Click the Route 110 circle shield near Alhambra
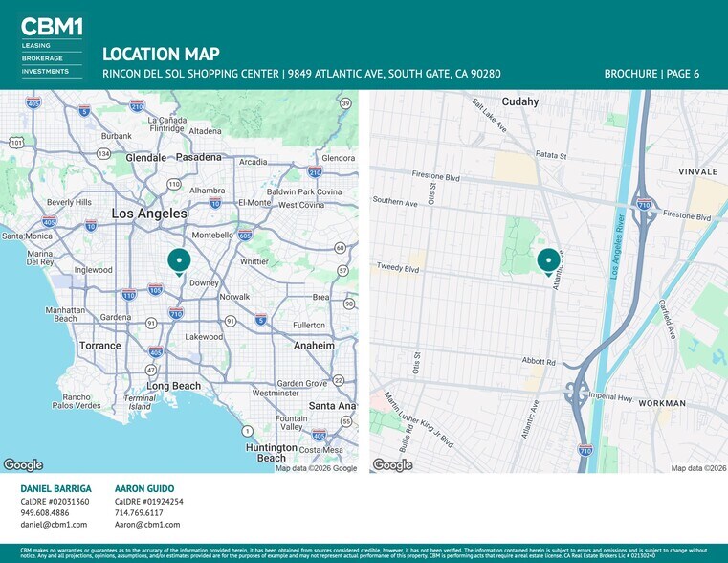 tap(174, 185)
